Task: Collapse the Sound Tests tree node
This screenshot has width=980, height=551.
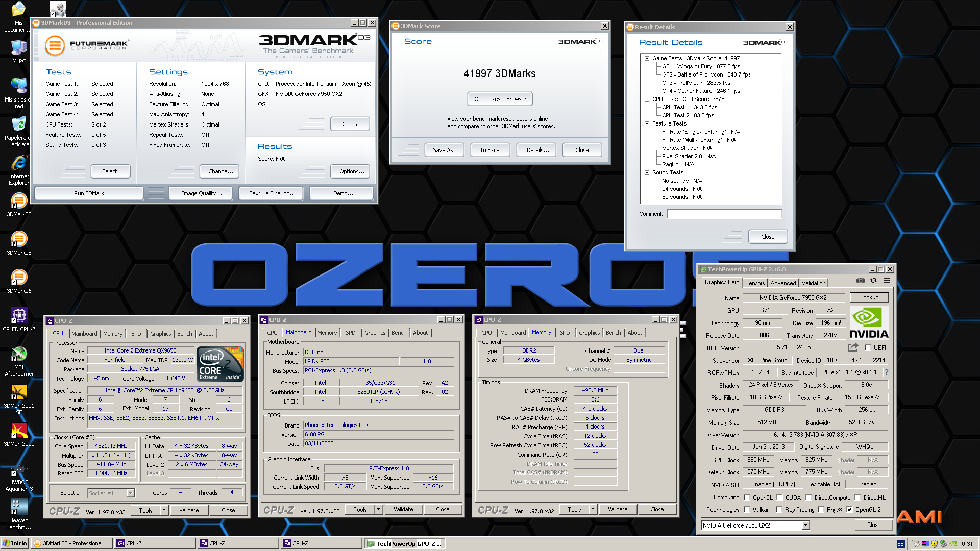Action: click(647, 172)
